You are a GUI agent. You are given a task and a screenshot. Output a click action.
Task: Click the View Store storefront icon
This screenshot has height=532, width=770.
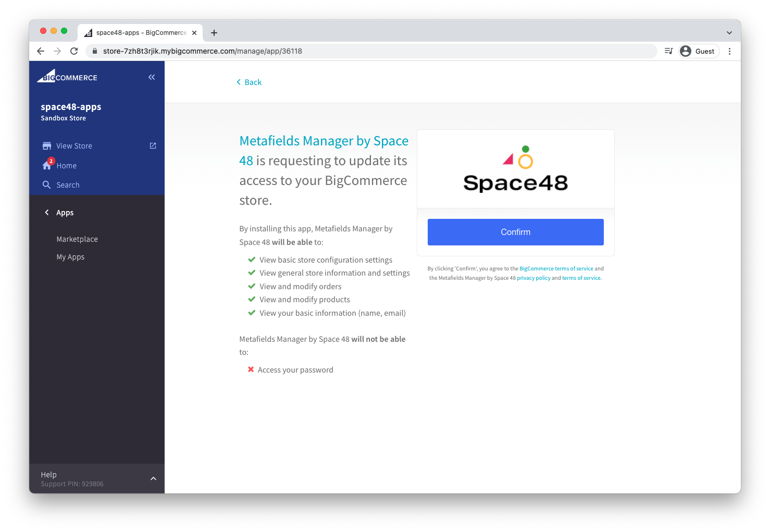pos(47,146)
